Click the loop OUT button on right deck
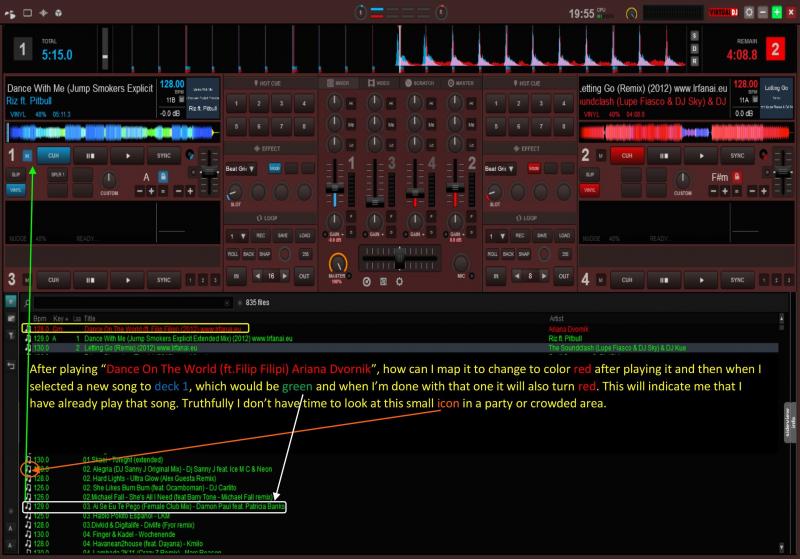This screenshot has height=560, width=800. (563, 276)
